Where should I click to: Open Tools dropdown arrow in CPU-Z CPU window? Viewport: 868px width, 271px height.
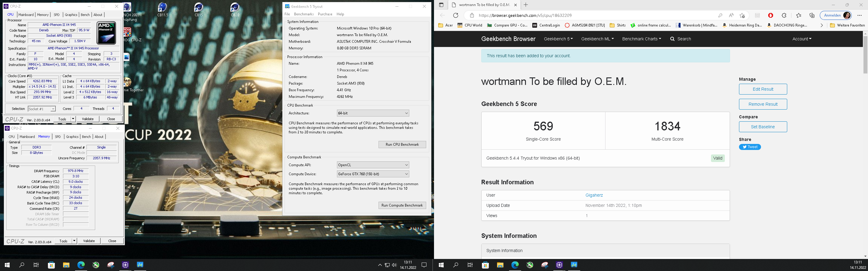tap(73, 119)
